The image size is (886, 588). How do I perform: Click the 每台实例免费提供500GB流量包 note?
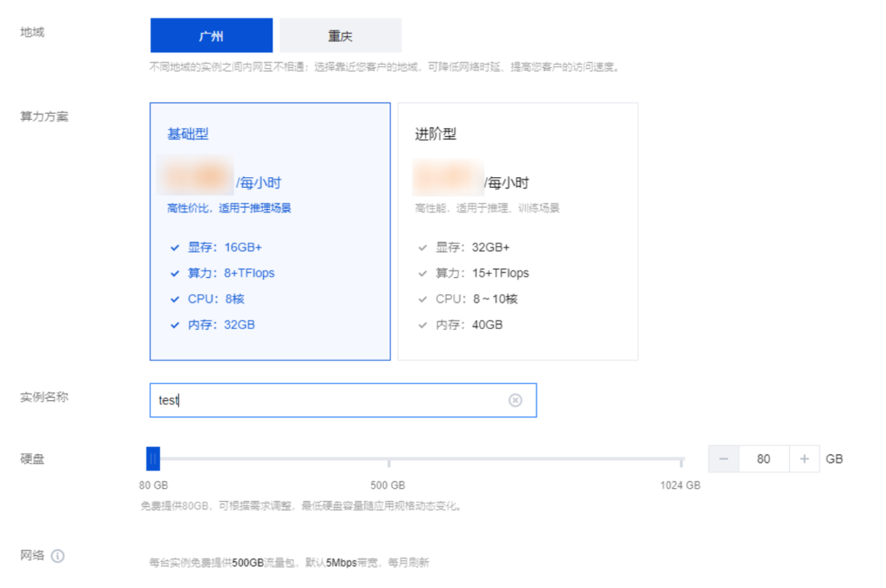click(290, 563)
